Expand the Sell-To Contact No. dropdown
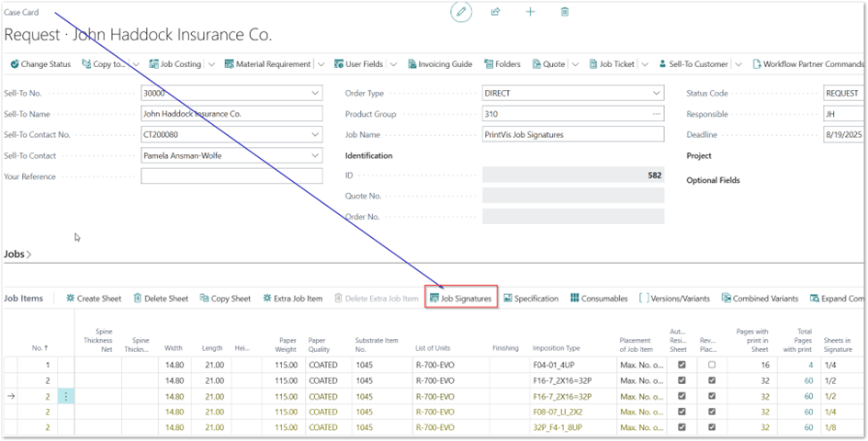Viewport: 868px width, 441px height. pos(316,134)
